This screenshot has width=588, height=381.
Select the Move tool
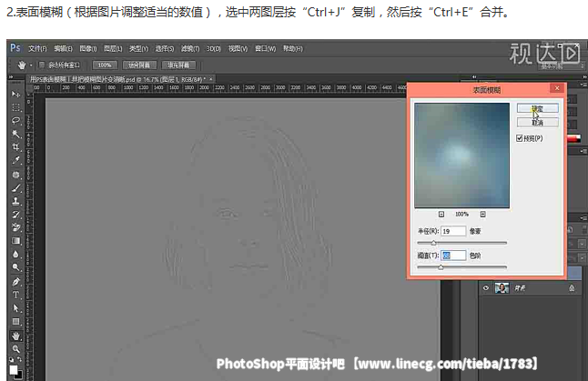(x=15, y=94)
